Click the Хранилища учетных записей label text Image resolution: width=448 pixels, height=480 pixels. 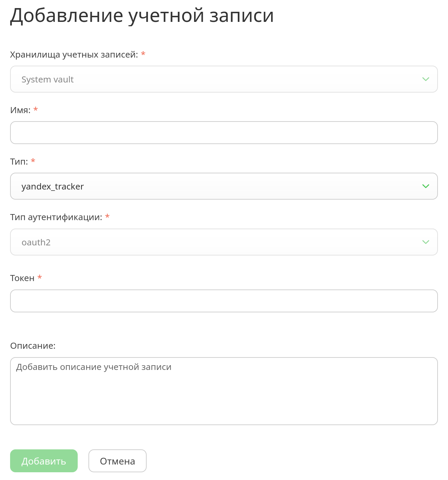pyautogui.click(x=74, y=55)
